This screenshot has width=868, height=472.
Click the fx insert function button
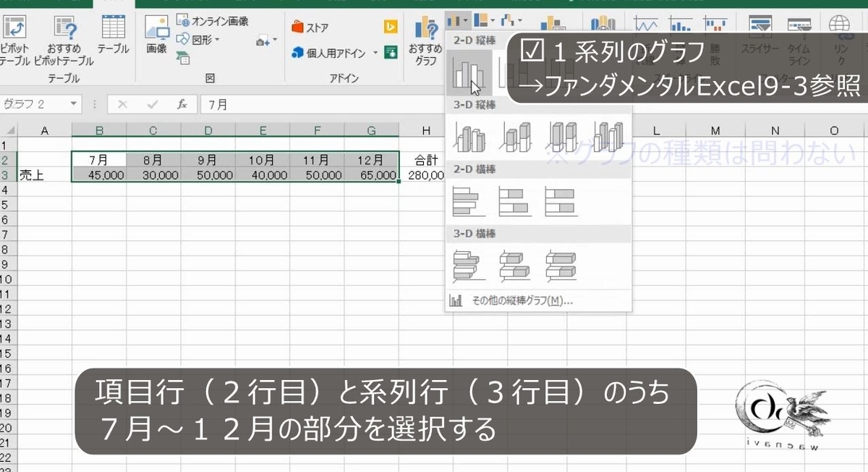(182, 104)
